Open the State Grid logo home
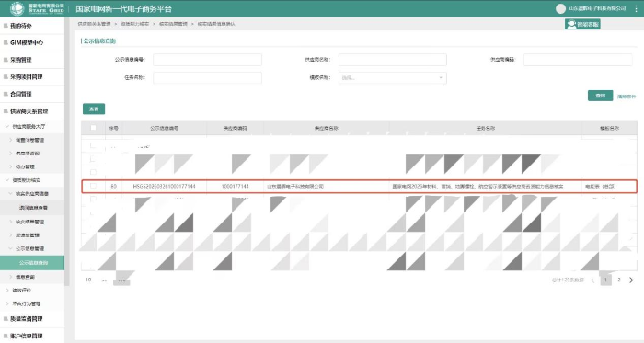Screen dimensions: 644x343 point(17,8)
